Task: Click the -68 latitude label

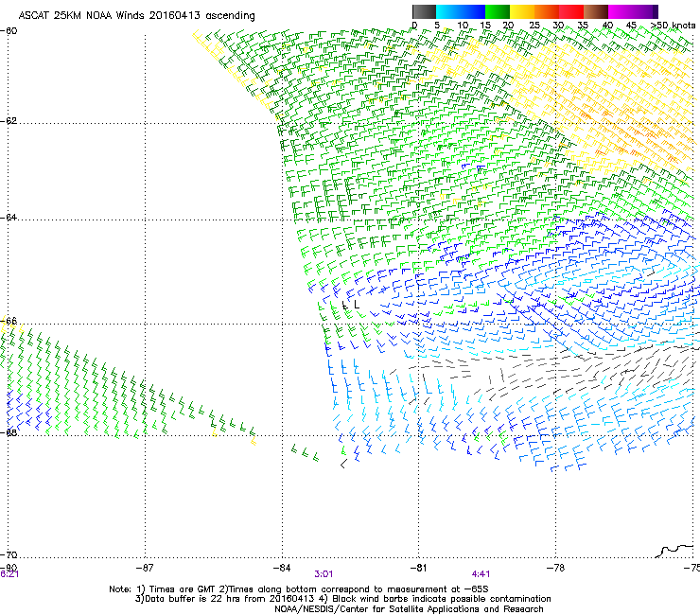Action: coord(9,432)
